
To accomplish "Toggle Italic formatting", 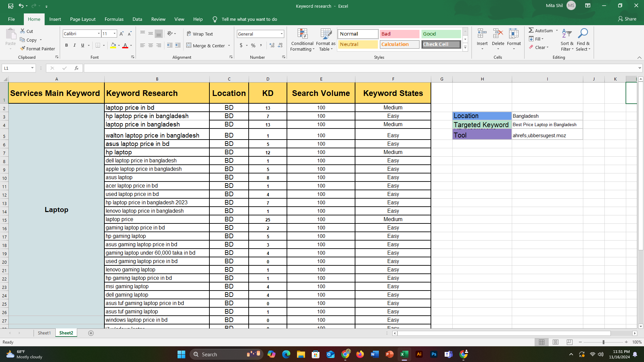I will 75,45.
